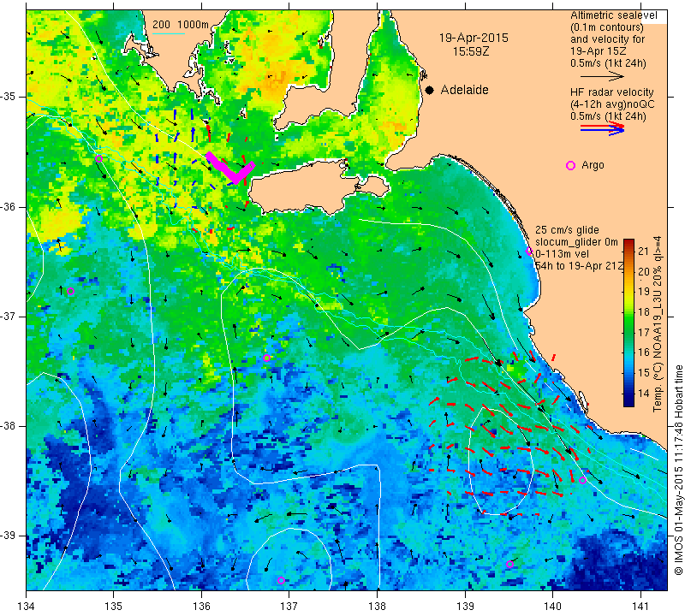Click the '25 cm/s glide' legend text
Image resolution: width=685 pixels, height=616 pixels.
tap(567, 230)
